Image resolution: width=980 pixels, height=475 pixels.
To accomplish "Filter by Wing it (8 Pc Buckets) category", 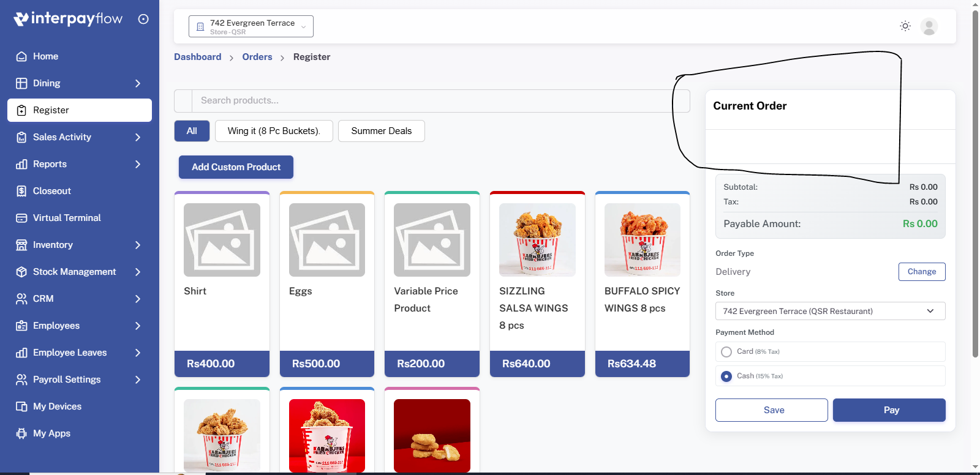I will coord(274,131).
